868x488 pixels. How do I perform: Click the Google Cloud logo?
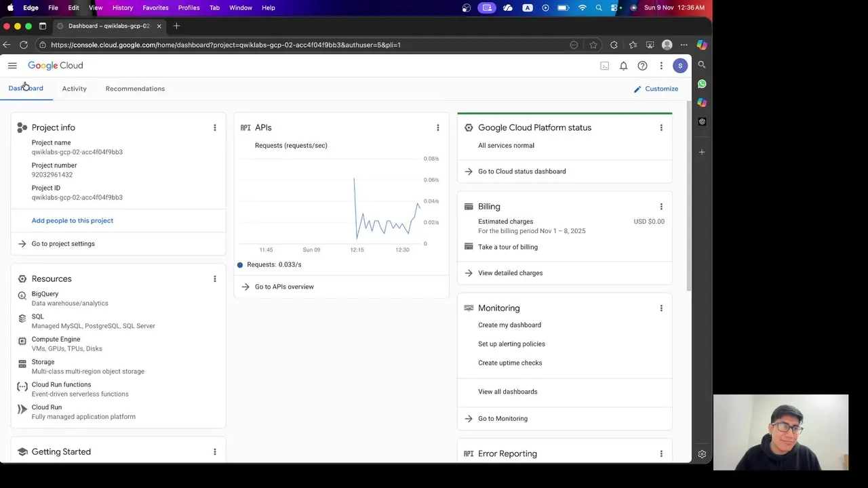click(x=56, y=66)
